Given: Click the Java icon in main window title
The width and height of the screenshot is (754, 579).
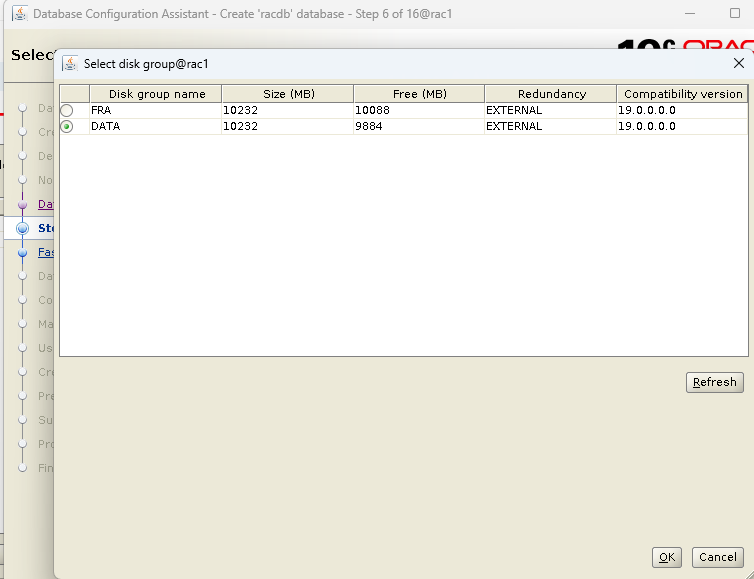Looking at the screenshot, I should (20, 13).
